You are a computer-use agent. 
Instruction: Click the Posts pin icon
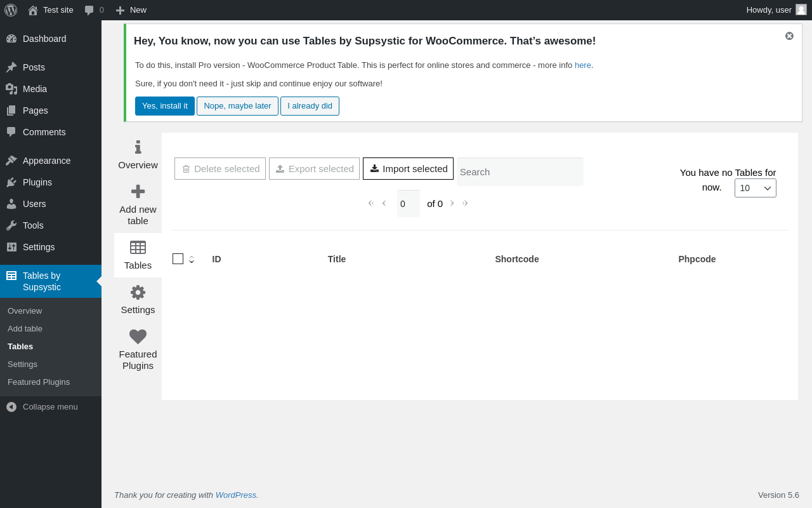(x=11, y=67)
